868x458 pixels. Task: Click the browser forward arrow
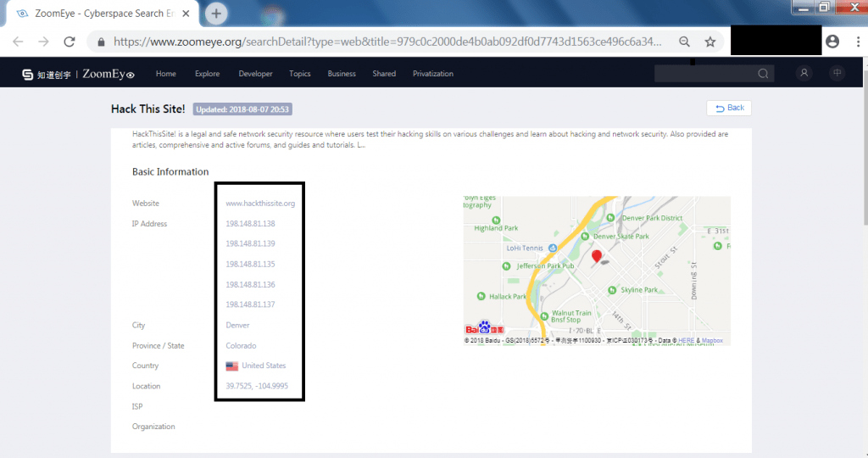[43, 42]
